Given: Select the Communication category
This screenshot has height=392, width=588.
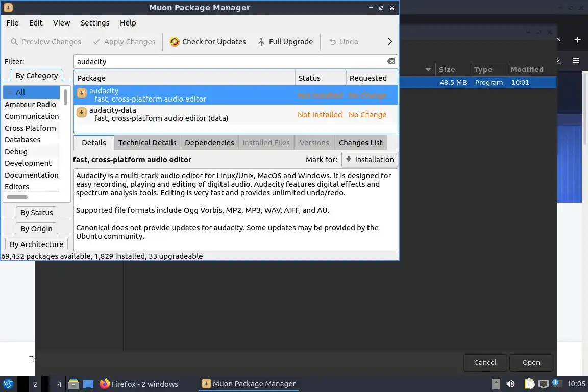Looking at the screenshot, I should (x=32, y=116).
